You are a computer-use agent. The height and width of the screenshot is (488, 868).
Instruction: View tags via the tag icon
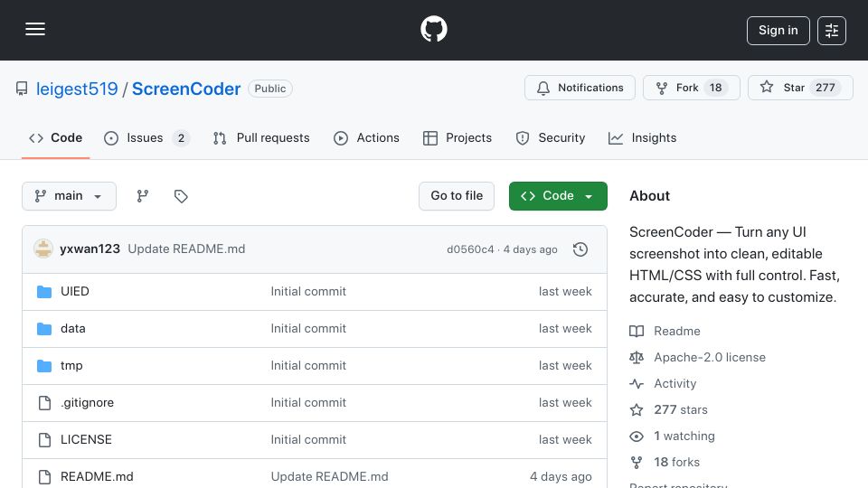(181, 196)
